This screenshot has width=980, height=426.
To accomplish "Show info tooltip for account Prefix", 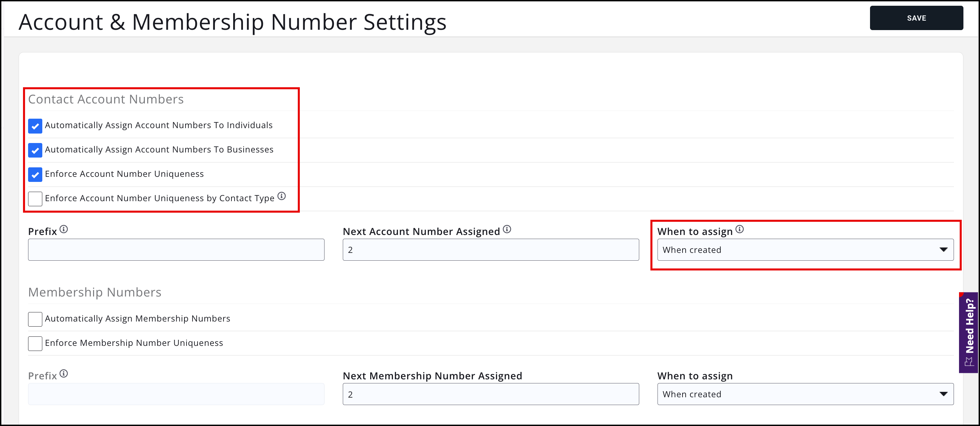I will point(64,229).
